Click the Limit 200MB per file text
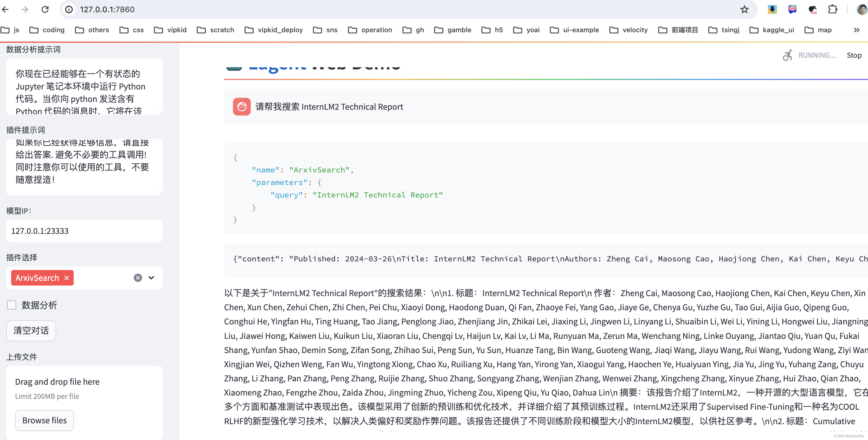868x440 pixels. pos(47,396)
